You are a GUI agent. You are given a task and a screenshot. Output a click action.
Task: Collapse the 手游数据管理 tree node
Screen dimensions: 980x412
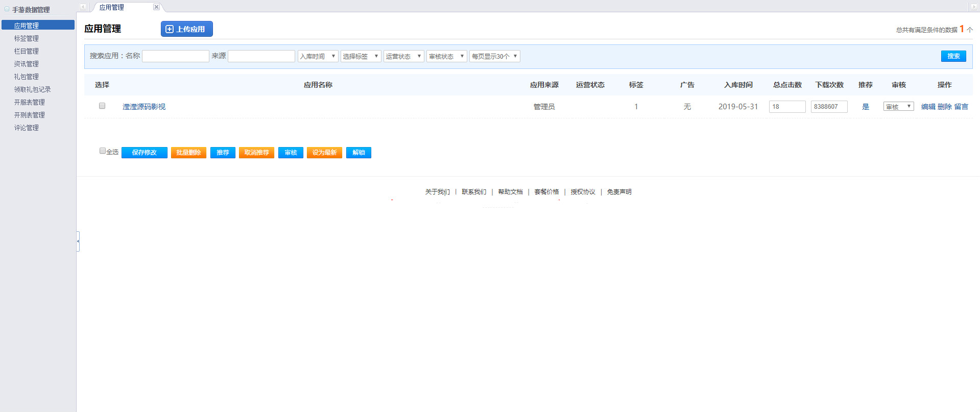pyautogui.click(x=7, y=9)
